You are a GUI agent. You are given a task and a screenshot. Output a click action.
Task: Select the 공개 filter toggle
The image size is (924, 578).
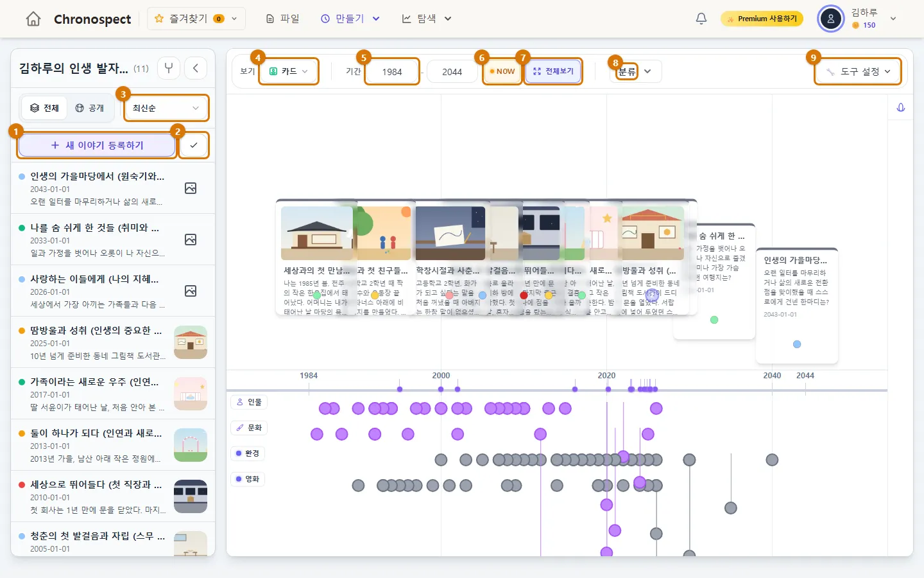(90, 108)
